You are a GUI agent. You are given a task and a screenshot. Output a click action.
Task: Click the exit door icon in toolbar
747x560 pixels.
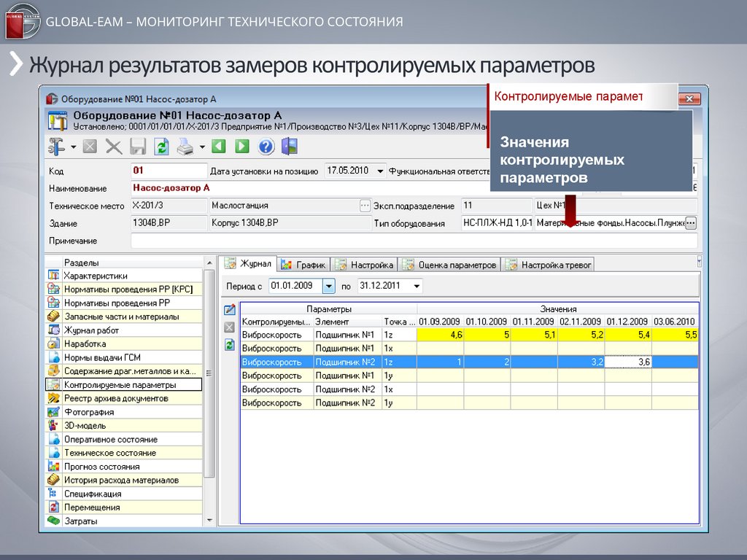pos(290,147)
